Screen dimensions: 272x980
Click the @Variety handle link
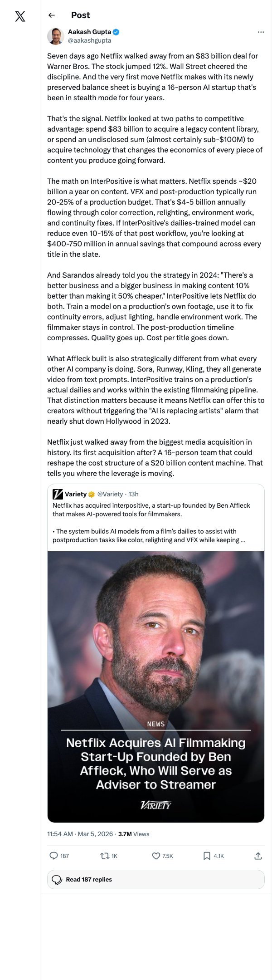coord(110,494)
